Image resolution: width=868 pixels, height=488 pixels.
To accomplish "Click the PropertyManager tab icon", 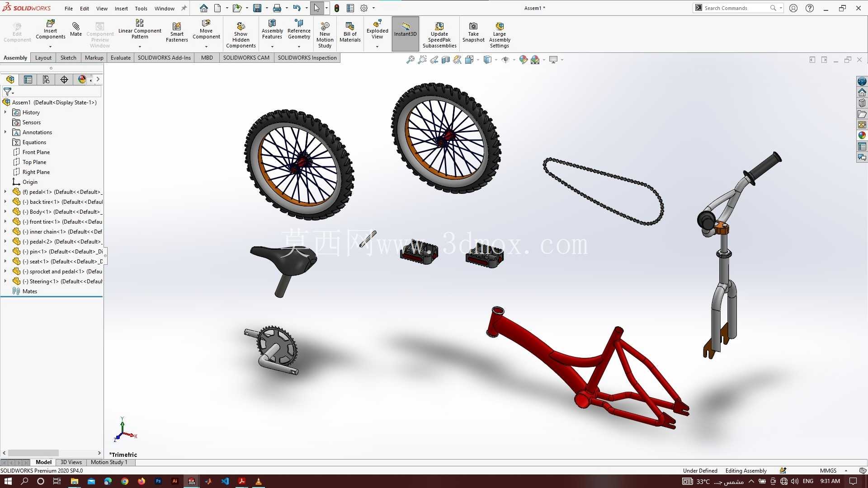I will [x=28, y=80].
